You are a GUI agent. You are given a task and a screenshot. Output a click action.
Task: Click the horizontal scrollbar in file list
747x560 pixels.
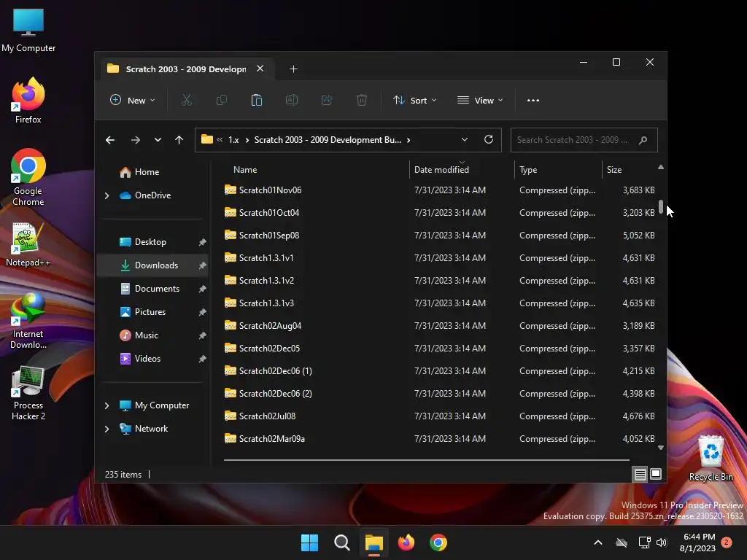tap(426, 460)
